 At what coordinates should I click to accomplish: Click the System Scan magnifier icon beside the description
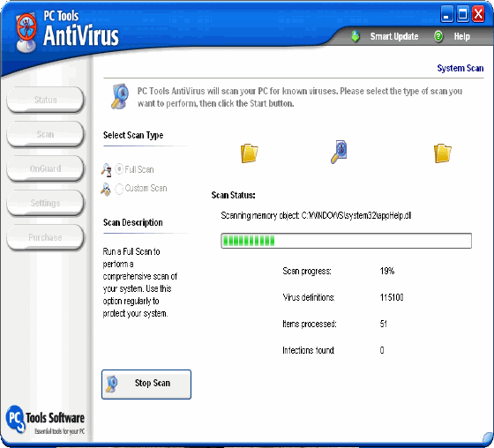(120, 96)
